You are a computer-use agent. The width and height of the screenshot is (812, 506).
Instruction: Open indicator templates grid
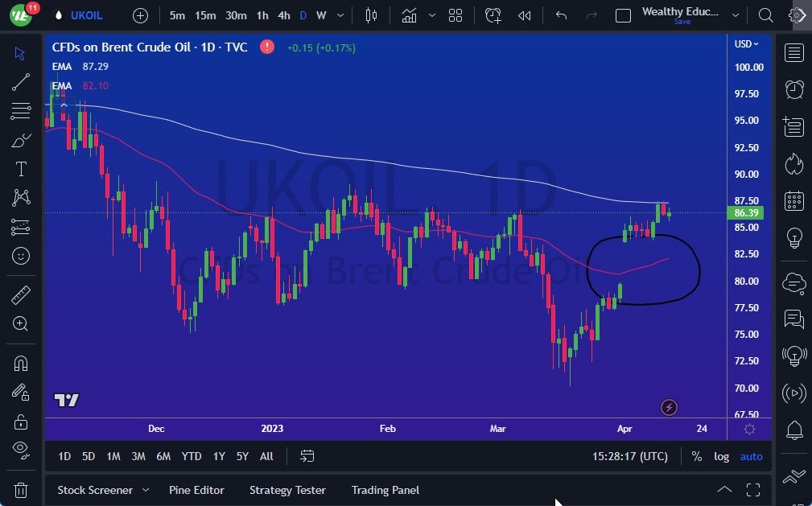(455, 15)
